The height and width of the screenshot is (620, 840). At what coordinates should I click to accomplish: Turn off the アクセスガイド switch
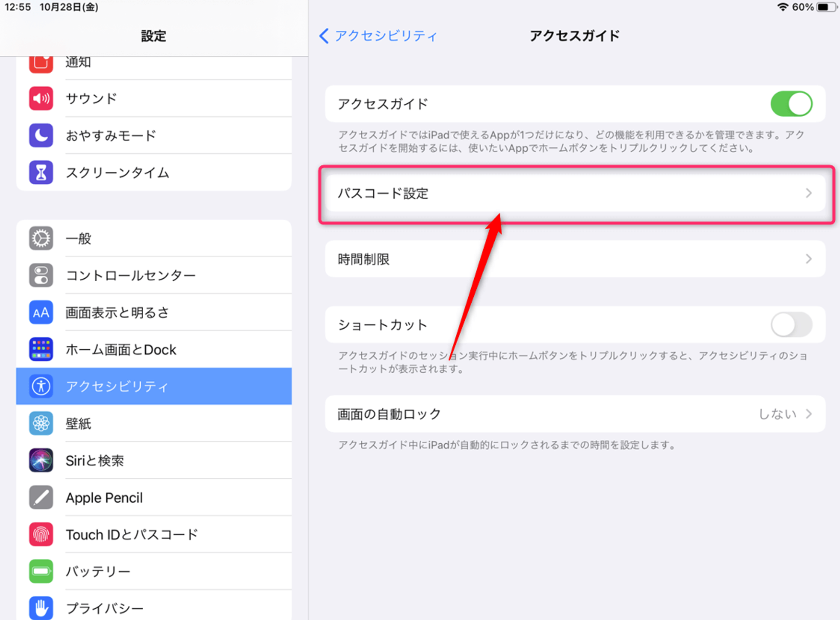pos(791,104)
